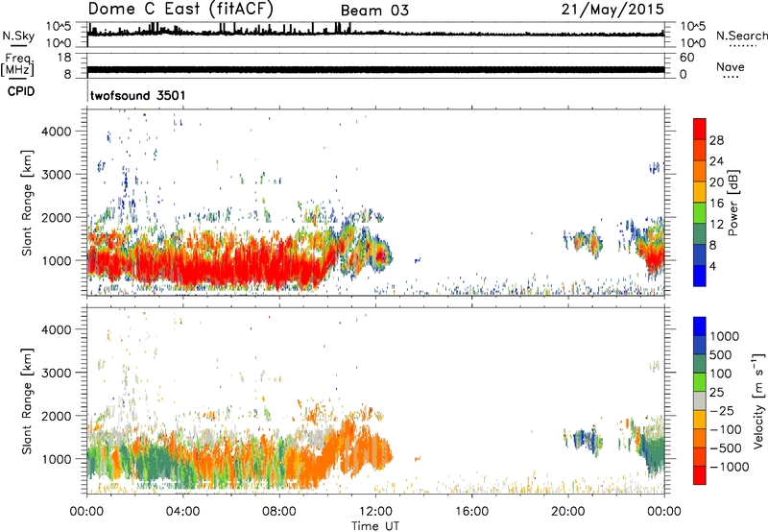The image size is (768, 532).
Task: Click the 'twofsound 3501' text
Action: 138,95
